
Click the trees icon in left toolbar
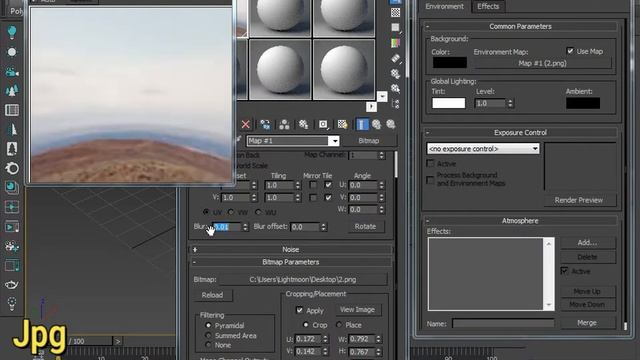(12, 91)
